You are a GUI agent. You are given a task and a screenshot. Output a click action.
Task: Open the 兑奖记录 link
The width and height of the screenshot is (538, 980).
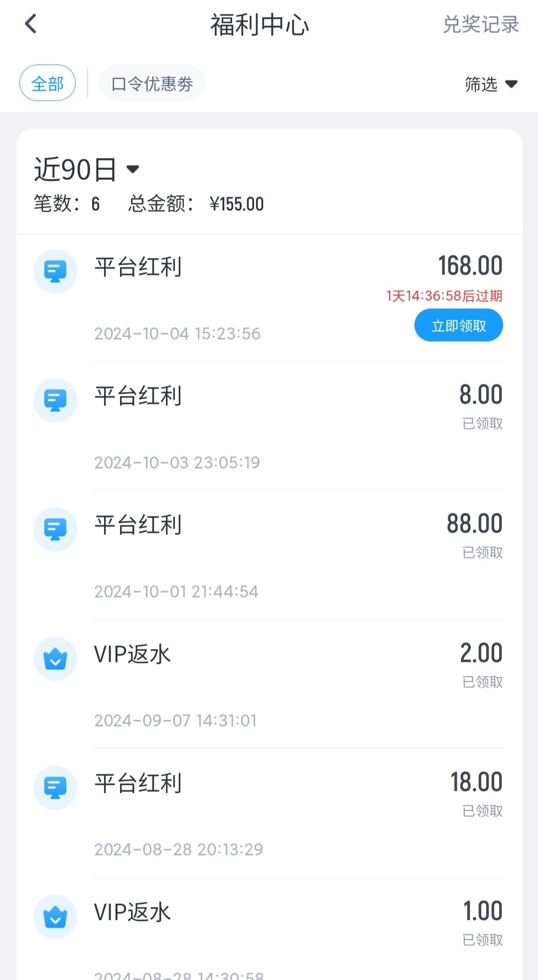[x=481, y=24]
